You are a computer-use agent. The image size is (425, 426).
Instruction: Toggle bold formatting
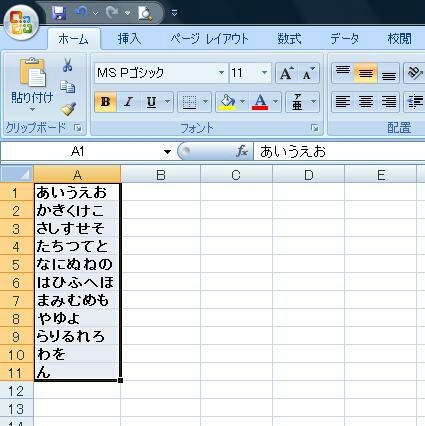(105, 102)
